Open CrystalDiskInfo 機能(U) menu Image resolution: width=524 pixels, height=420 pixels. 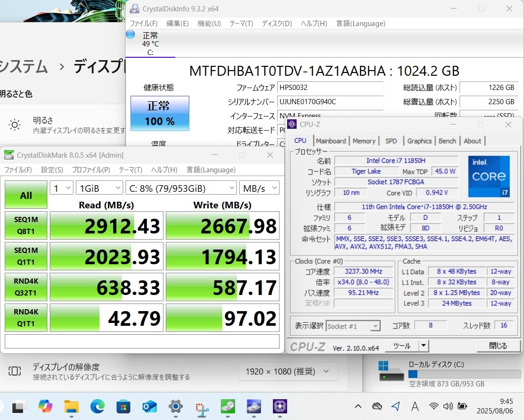(209, 24)
